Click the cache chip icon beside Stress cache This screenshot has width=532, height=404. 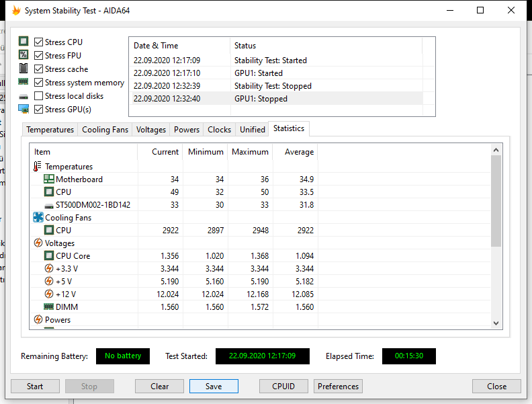click(24, 69)
